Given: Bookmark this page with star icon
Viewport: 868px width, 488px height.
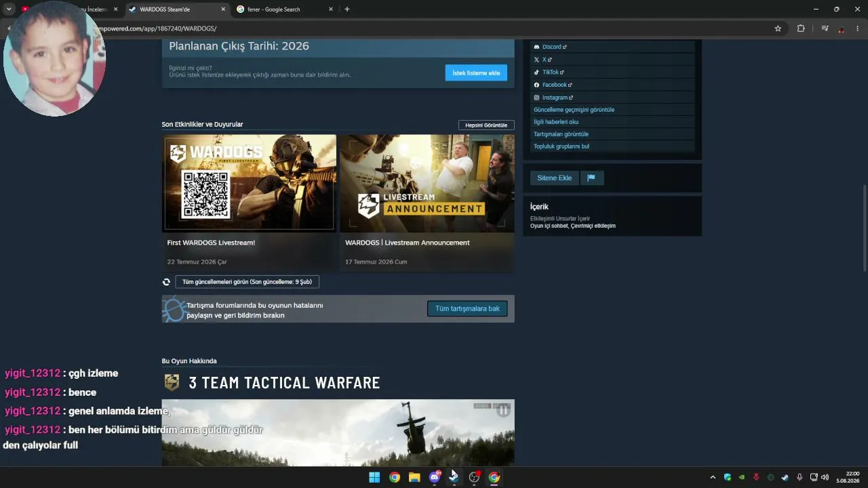Looking at the screenshot, I should pyautogui.click(x=778, y=28).
